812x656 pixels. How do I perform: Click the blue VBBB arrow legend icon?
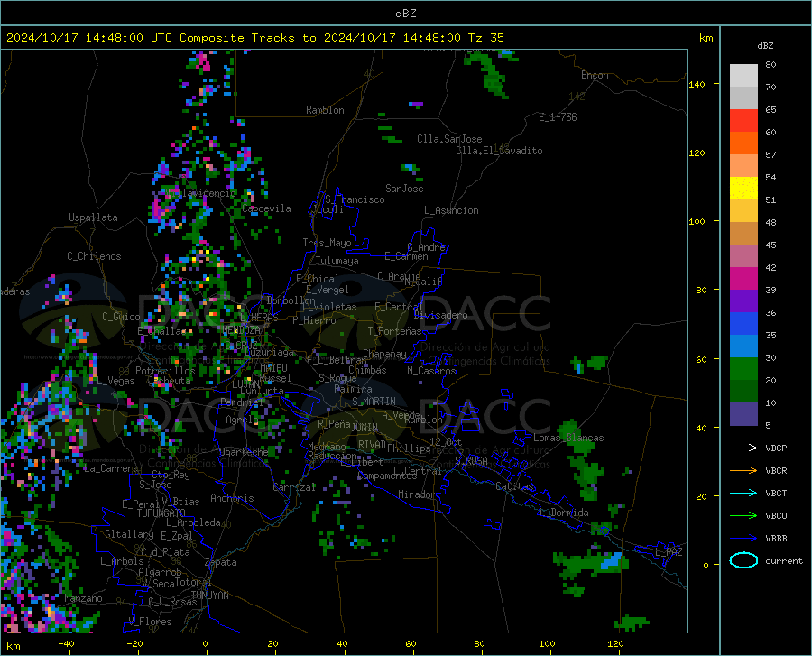click(x=743, y=539)
